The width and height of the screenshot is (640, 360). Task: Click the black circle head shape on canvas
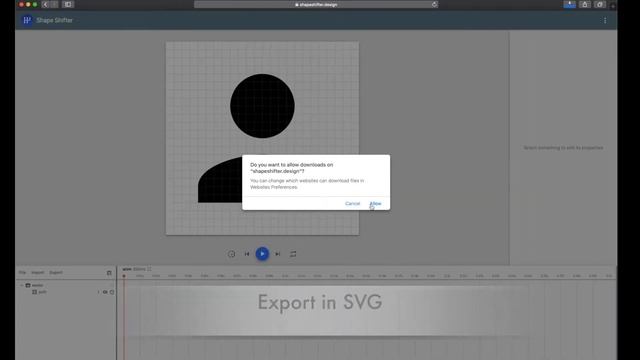tap(262, 106)
